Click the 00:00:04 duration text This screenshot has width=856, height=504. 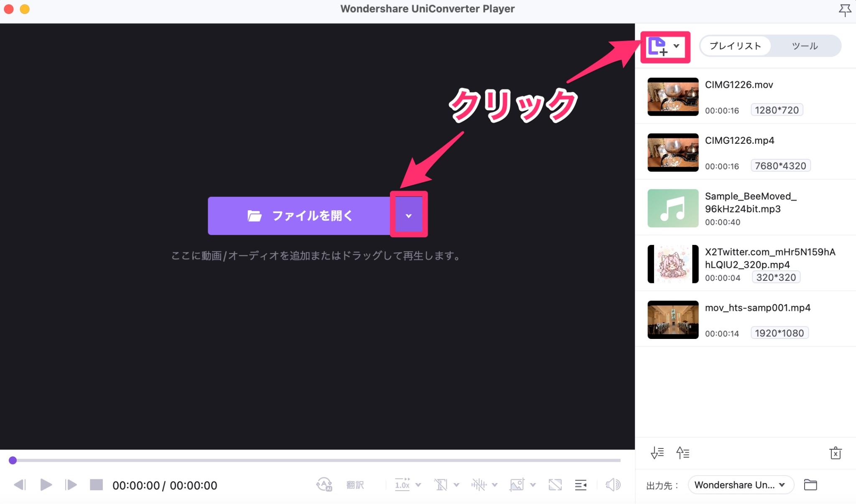[723, 278]
